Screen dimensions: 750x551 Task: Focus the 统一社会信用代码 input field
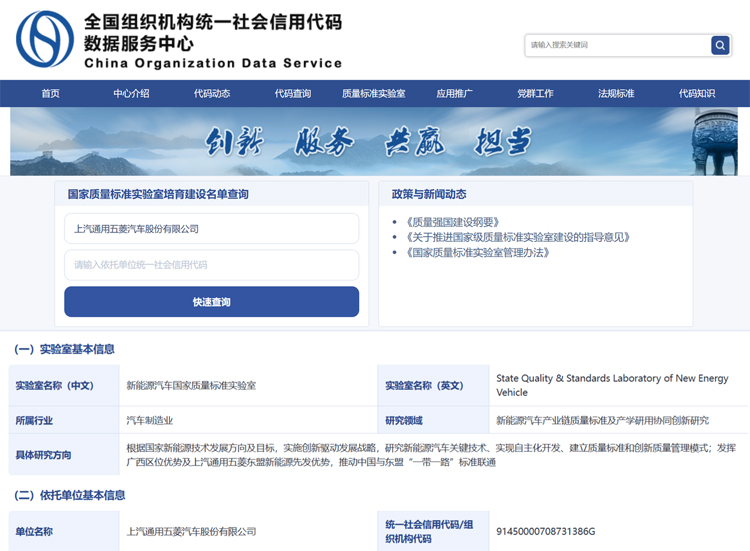(x=211, y=264)
